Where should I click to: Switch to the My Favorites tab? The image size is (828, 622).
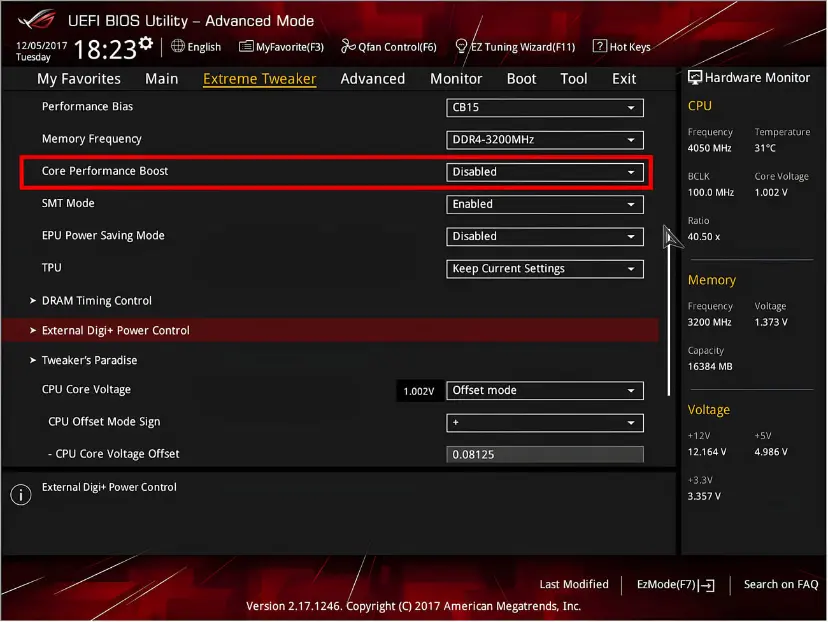point(79,79)
